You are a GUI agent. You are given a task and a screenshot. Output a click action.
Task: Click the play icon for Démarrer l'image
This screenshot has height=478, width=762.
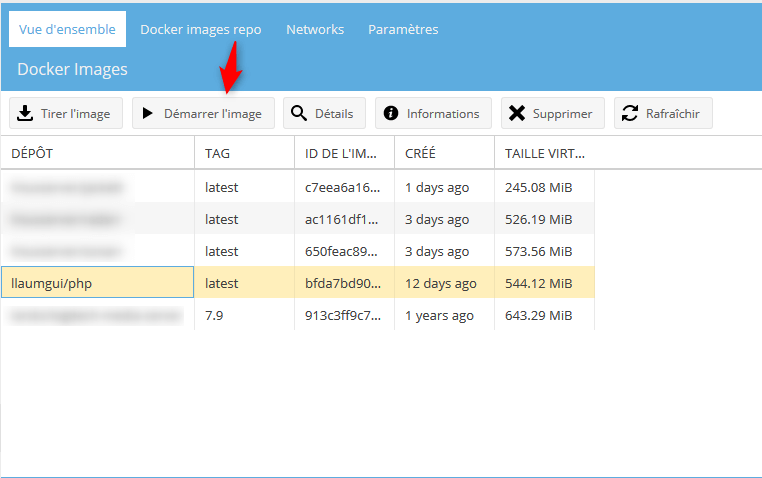click(x=149, y=113)
